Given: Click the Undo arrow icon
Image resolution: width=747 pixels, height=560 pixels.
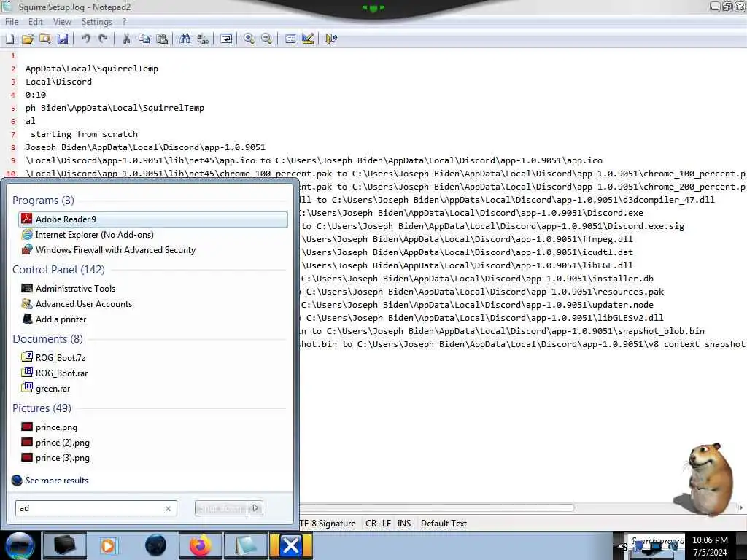Looking at the screenshot, I should tap(86, 39).
